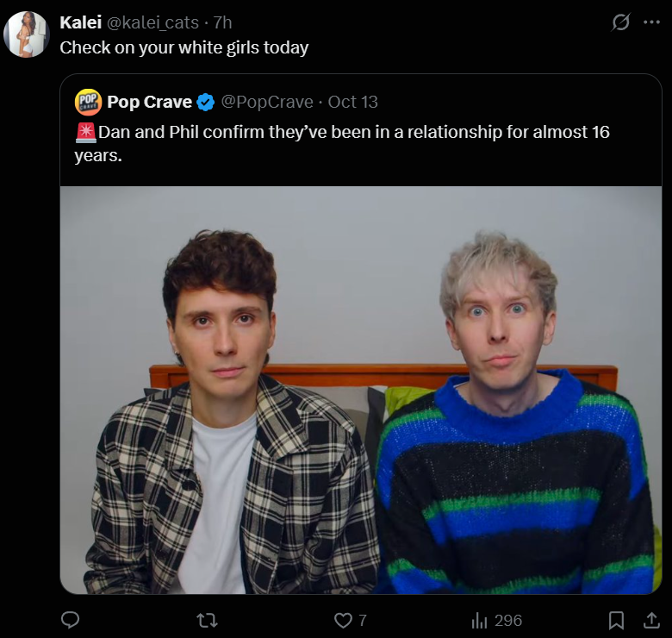
Task: Click the reply speech bubble icon
Action: click(71, 620)
